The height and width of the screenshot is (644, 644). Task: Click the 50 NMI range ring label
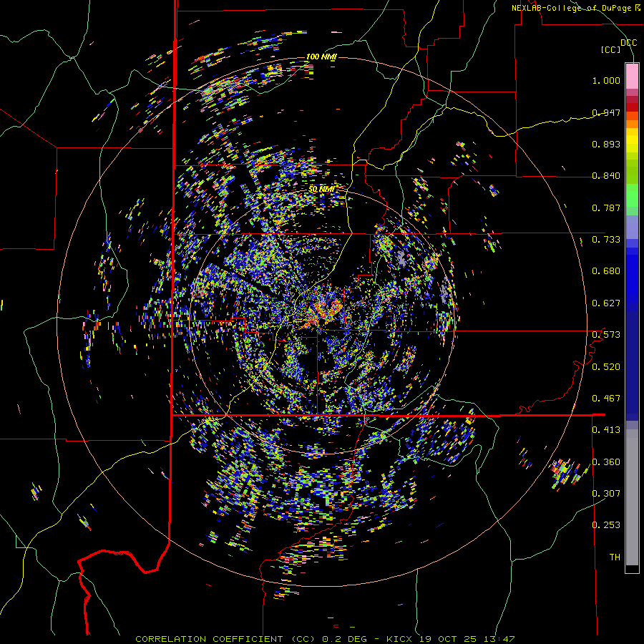coord(321,190)
